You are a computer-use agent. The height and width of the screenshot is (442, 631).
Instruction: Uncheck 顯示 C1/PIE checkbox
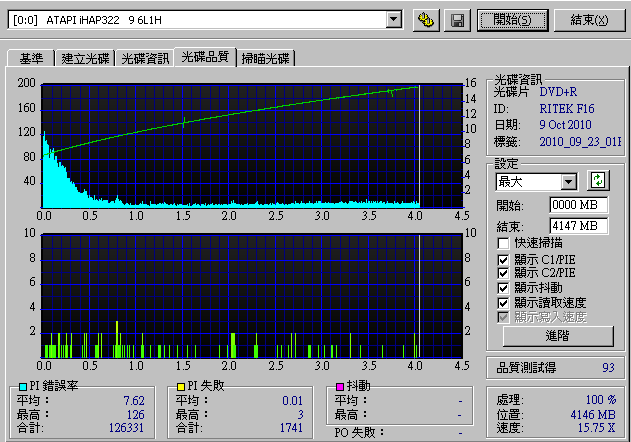(504, 258)
